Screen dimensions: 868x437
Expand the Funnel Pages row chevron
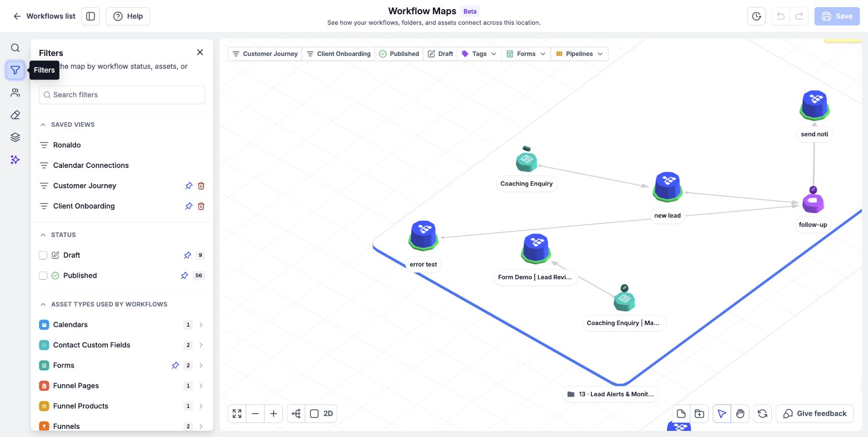point(201,386)
